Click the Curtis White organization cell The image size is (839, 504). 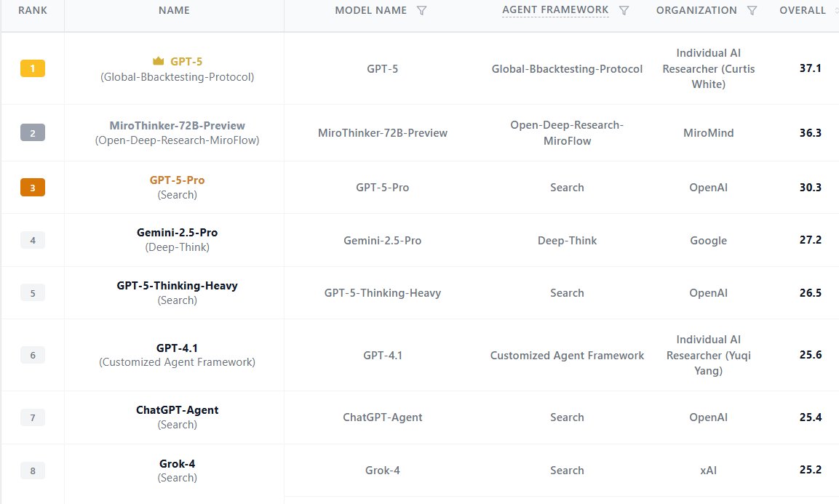coord(709,68)
